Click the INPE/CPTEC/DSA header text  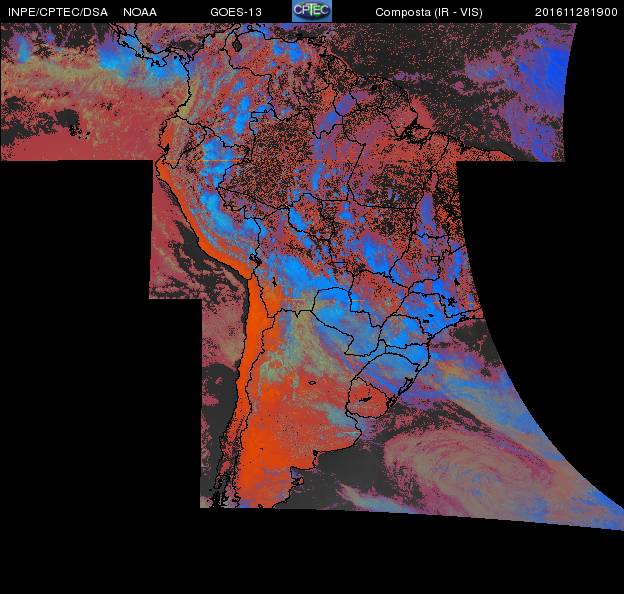click(x=57, y=12)
